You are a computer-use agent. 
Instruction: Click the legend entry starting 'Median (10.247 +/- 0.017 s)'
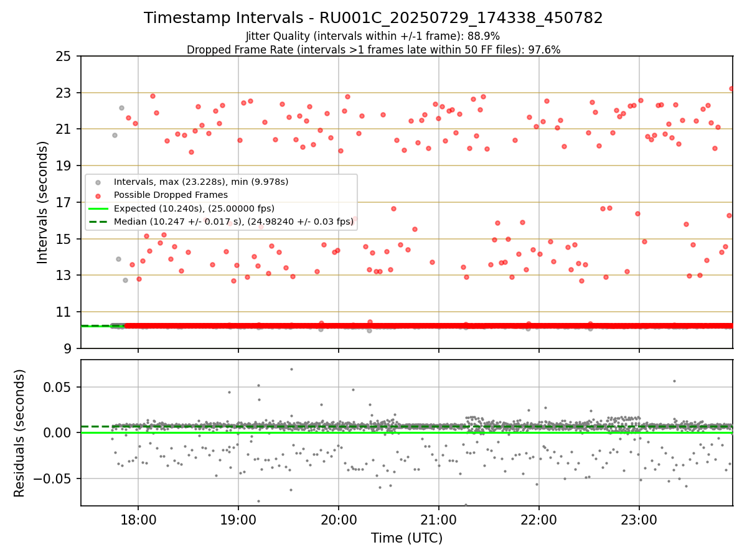233,221
